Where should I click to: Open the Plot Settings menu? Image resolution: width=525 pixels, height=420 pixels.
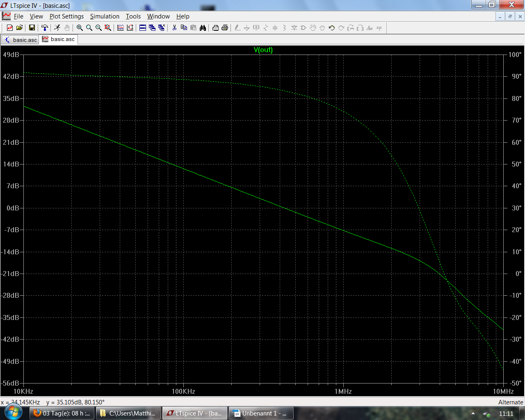(66, 16)
